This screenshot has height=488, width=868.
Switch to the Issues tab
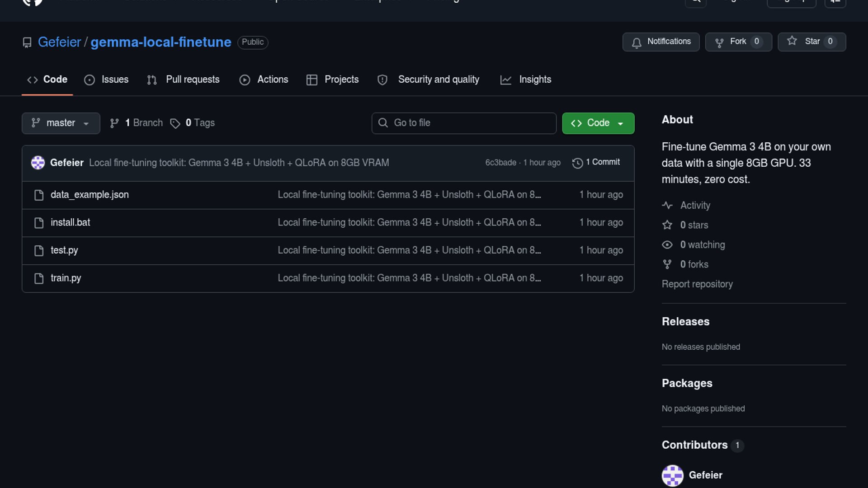click(x=106, y=80)
